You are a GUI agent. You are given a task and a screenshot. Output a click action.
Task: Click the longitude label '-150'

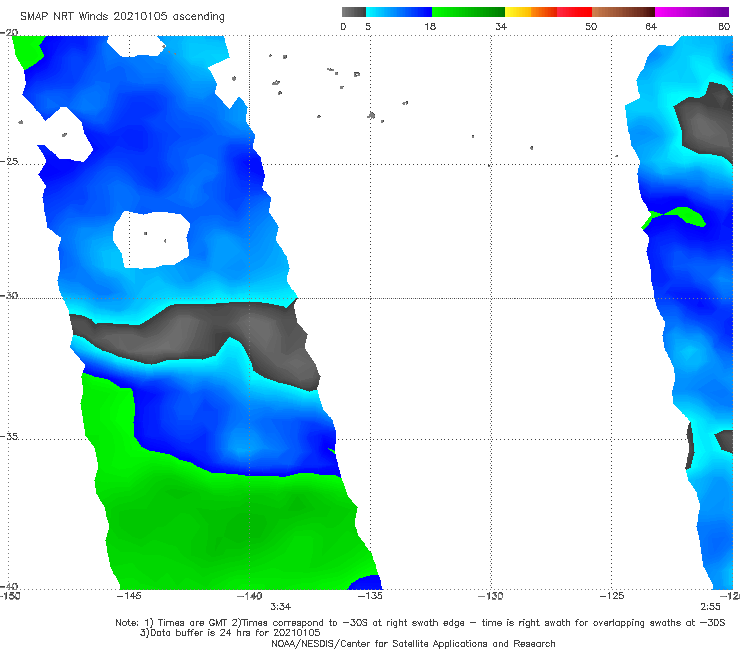click(10, 596)
